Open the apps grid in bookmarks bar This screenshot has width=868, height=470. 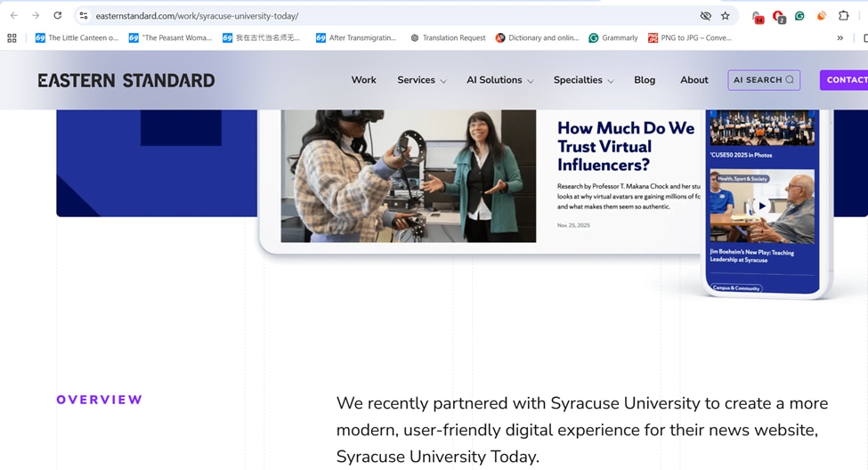point(12,37)
